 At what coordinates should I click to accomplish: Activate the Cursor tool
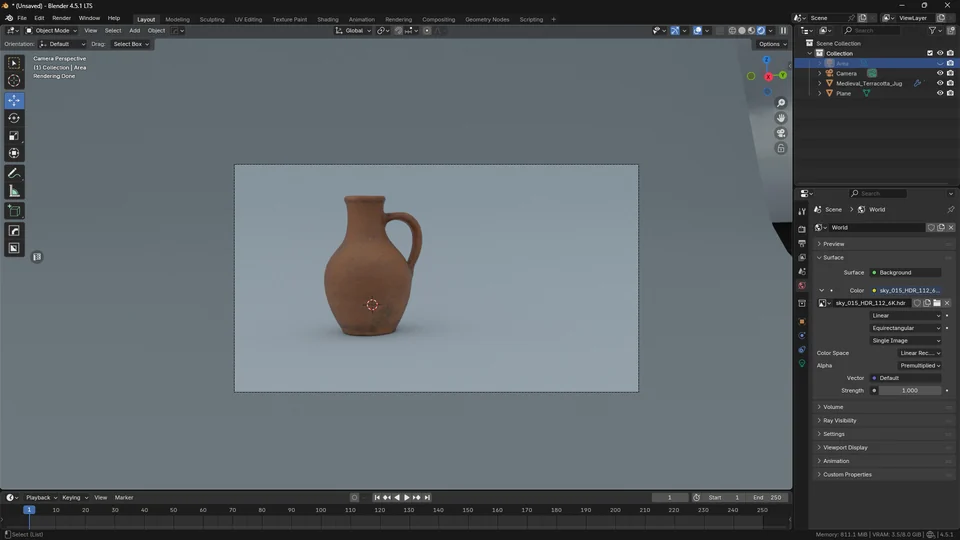(14, 81)
